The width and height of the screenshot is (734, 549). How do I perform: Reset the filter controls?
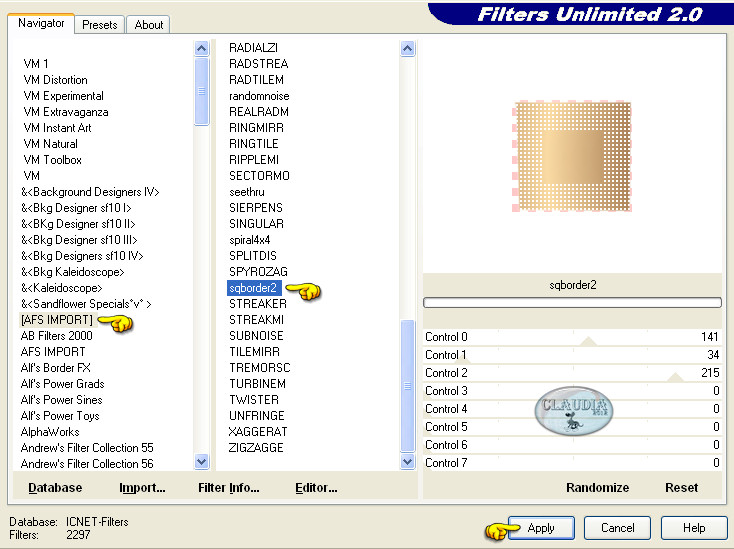[x=682, y=488]
